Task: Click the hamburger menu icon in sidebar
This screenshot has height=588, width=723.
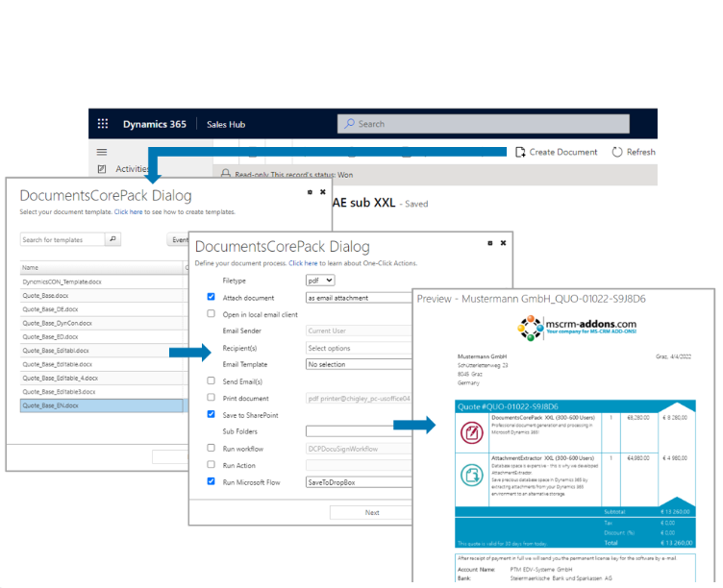Action: 102,152
